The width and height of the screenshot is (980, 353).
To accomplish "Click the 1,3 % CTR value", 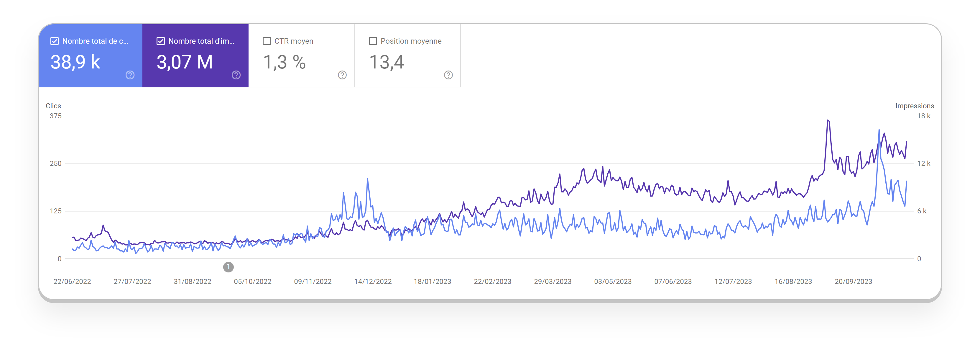I will 285,62.
